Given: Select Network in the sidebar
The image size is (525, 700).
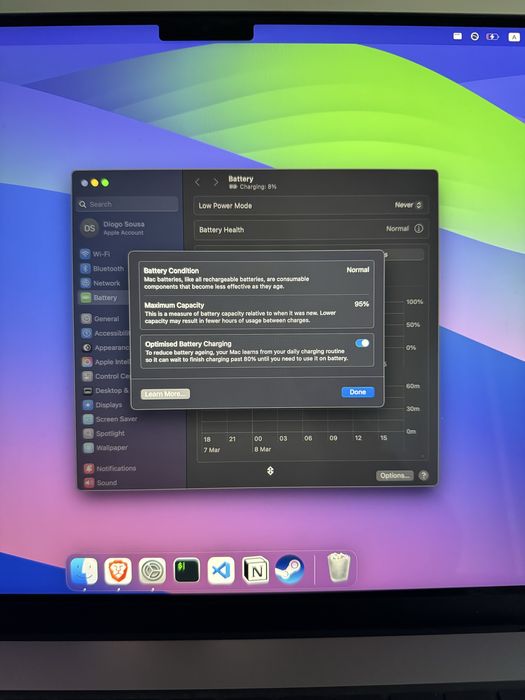Looking at the screenshot, I should pyautogui.click(x=106, y=283).
